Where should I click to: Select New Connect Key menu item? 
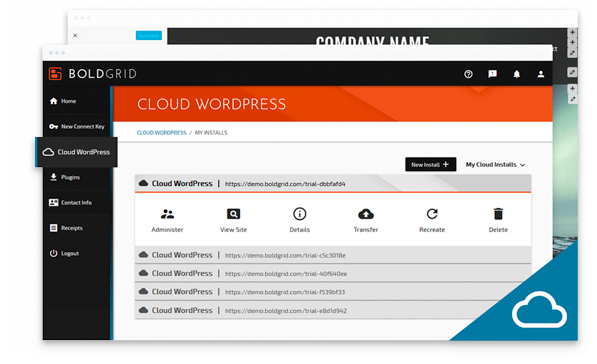click(x=77, y=126)
